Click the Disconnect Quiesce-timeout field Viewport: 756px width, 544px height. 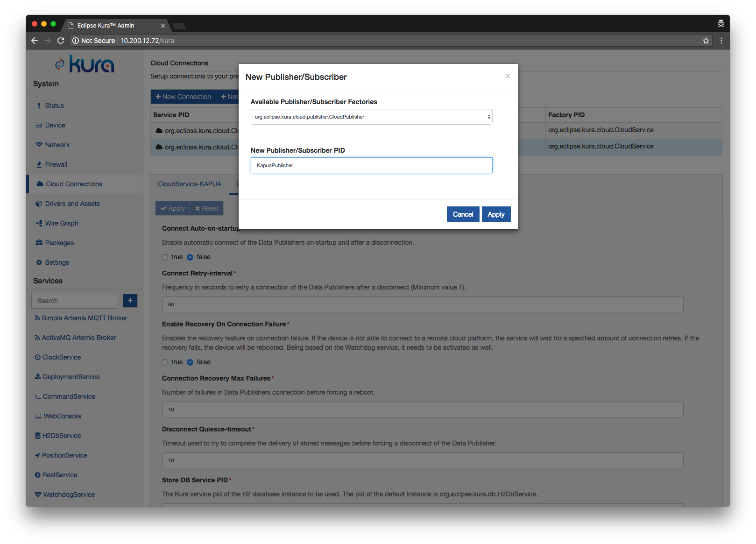click(423, 460)
